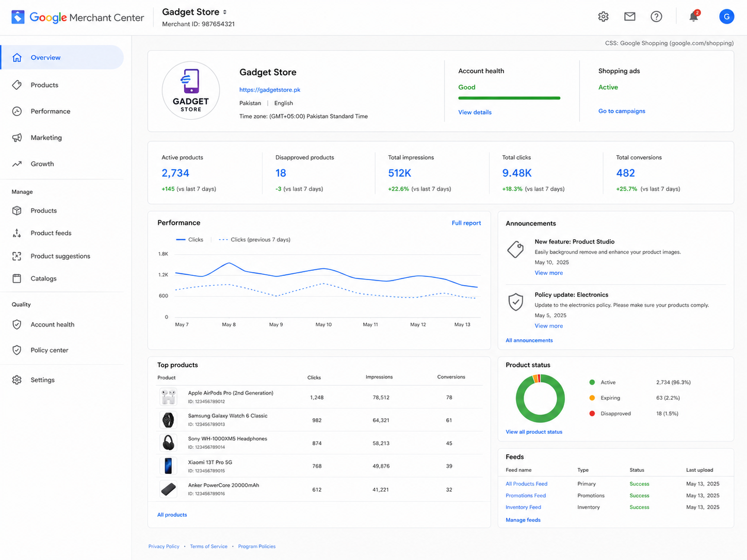Screen dimensions: 747x560
Task: Open Program Policies in footer
Action: pyautogui.click(x=257, y=547)
